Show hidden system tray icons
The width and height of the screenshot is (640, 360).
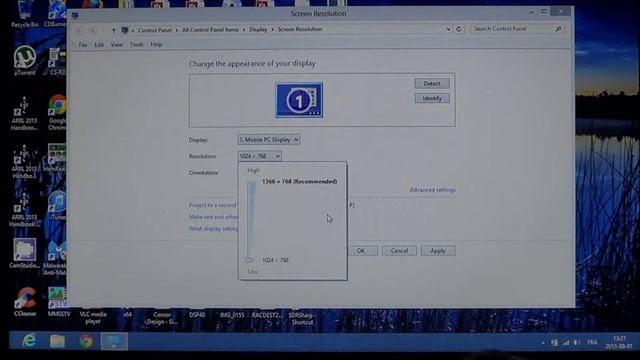542,343
